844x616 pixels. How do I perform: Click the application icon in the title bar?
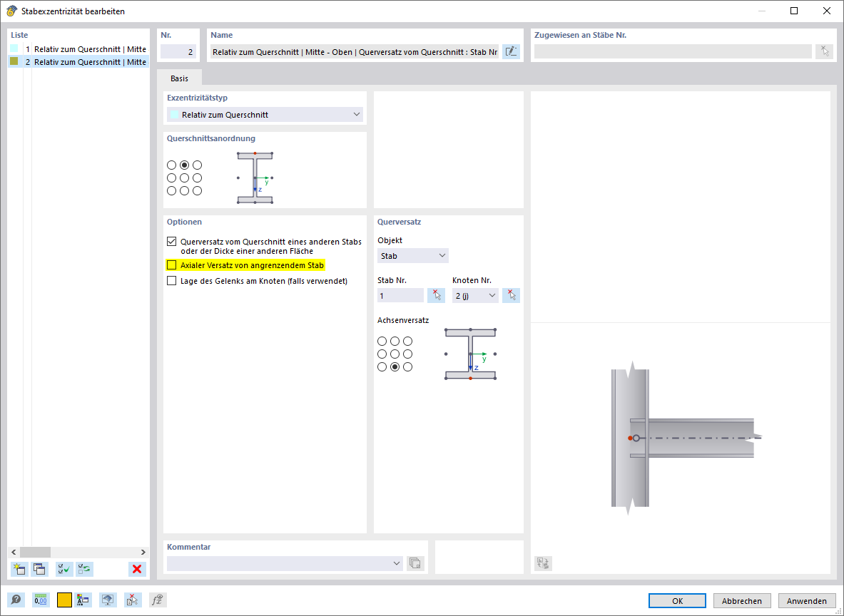click(11, 11)
